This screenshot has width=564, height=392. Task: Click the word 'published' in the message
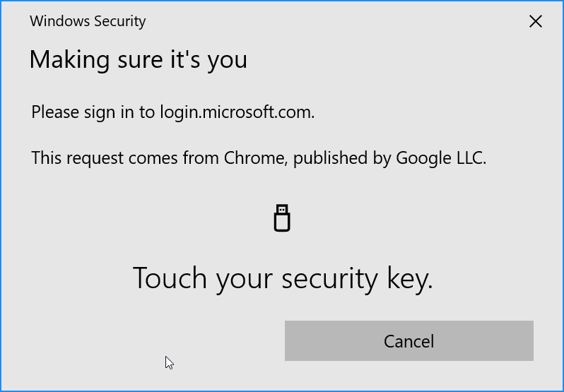click(329, 158)
